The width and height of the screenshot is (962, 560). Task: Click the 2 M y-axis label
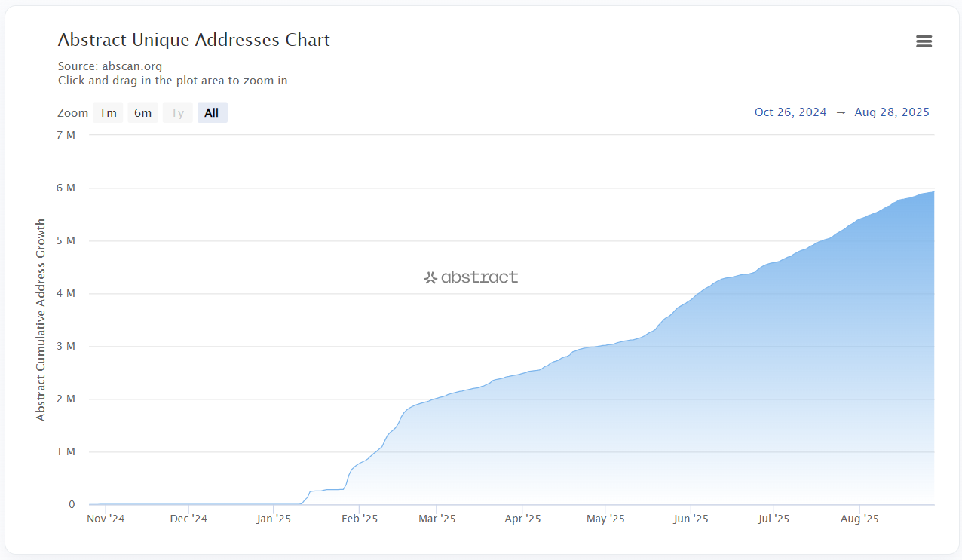click(66, 399)
